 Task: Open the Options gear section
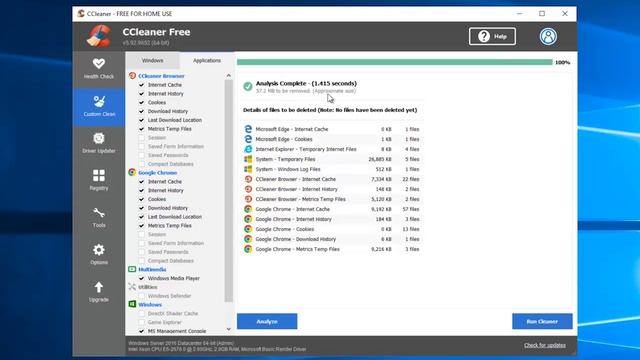99,255
